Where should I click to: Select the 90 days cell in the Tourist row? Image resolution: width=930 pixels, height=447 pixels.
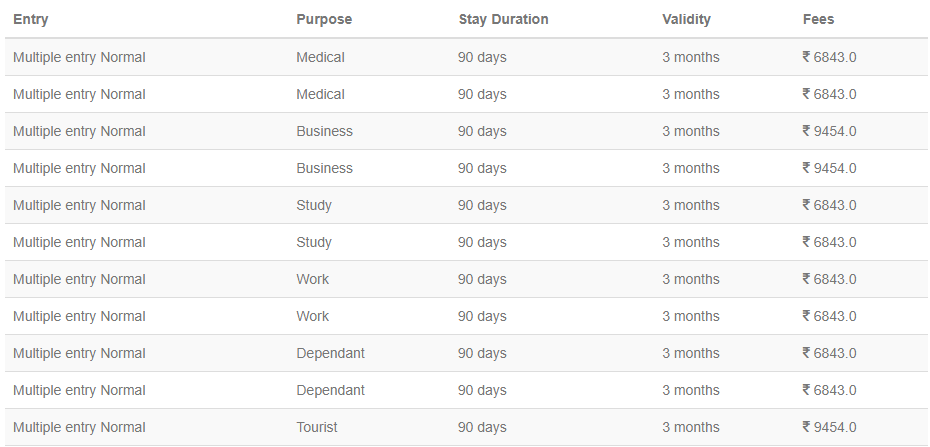pos(482,427)
